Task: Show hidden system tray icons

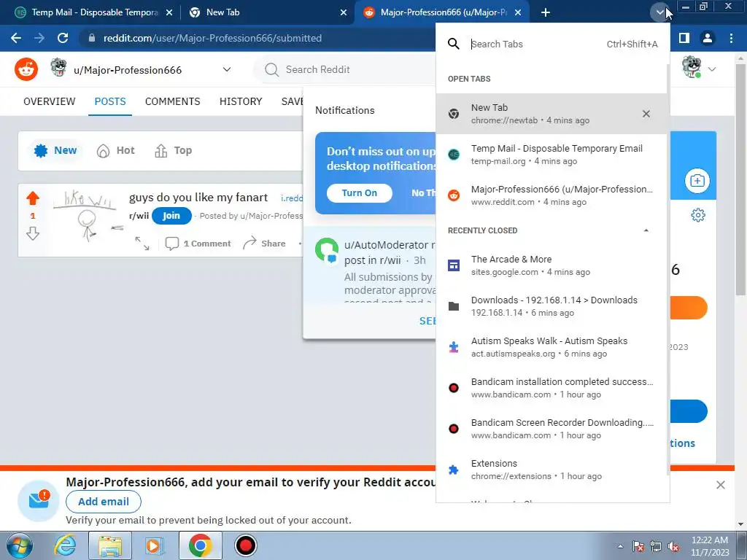Action: pyautogui.click(x=620, y=546)
